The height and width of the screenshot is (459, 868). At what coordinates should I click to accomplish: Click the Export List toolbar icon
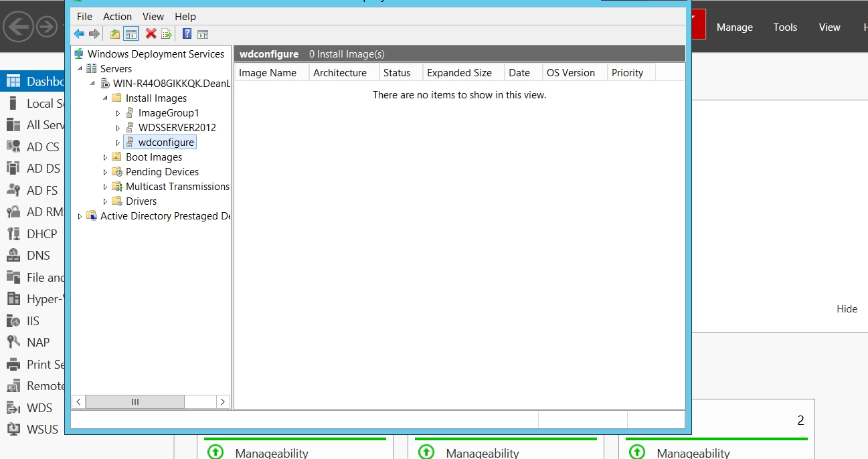(x=167, y=34)
